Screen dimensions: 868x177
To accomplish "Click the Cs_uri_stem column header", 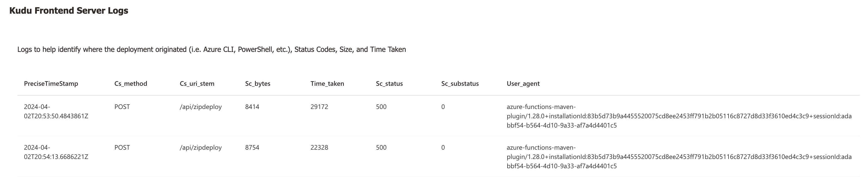I will click(197, 83).
